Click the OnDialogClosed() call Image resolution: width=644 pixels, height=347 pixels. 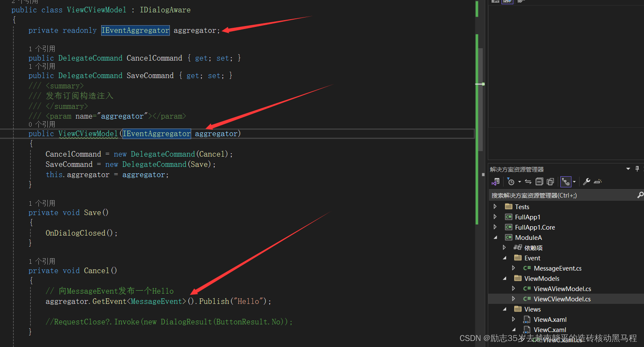(81, 233)
